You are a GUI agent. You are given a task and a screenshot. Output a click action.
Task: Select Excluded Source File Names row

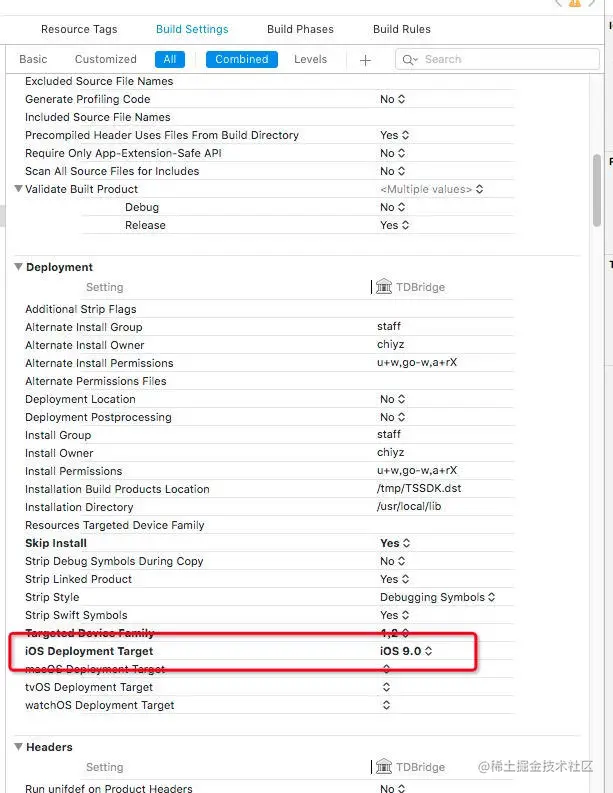tap(270, 81)
